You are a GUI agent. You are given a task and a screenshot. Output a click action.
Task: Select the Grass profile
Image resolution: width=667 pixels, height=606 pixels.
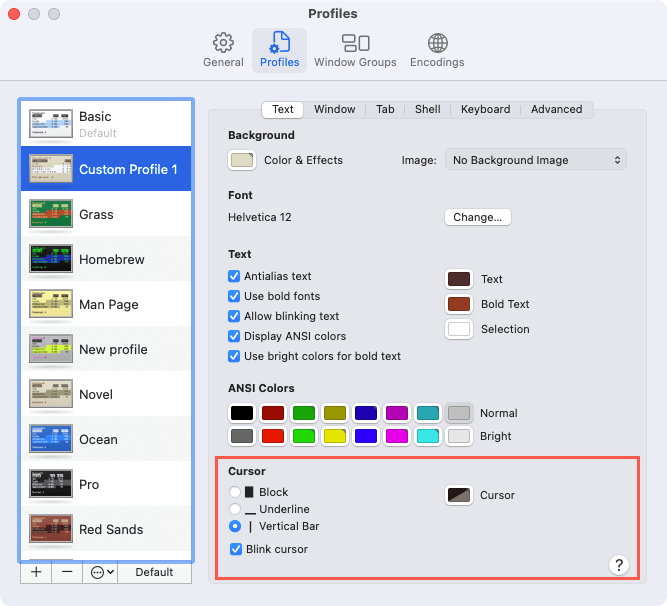106,214
